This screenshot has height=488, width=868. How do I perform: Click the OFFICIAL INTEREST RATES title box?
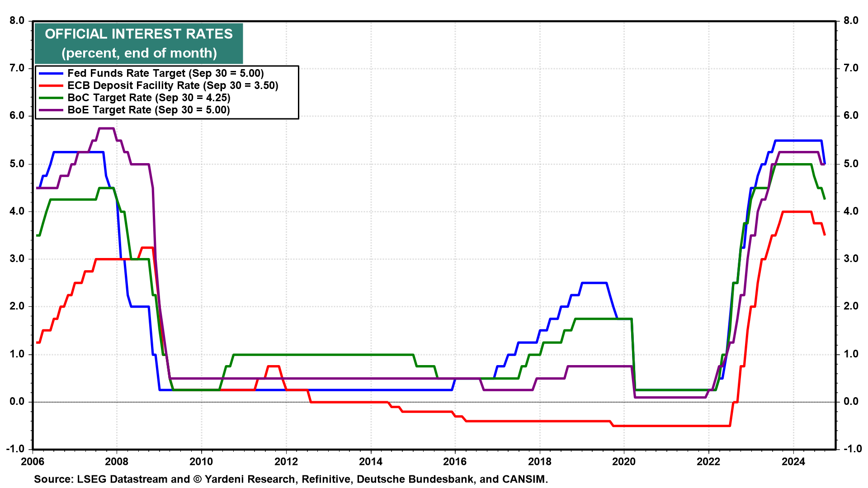(139, 43)
